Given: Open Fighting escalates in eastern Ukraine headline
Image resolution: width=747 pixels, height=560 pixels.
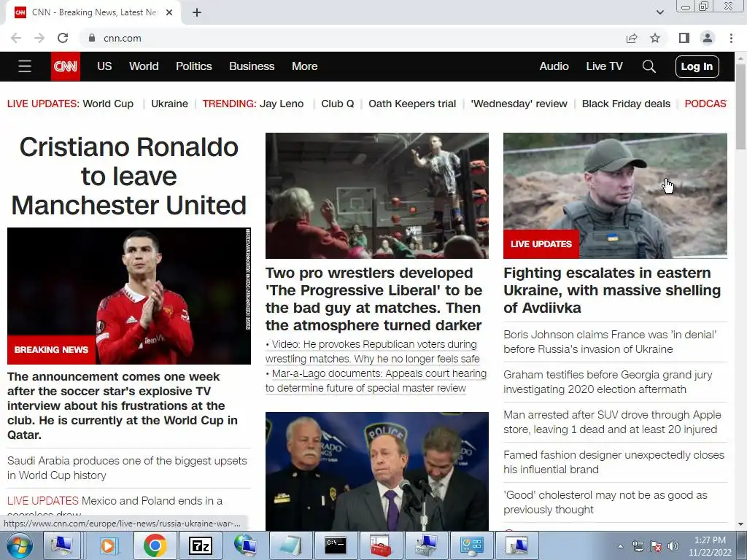Looking at the screenshot, I should [x=612, y=290].
